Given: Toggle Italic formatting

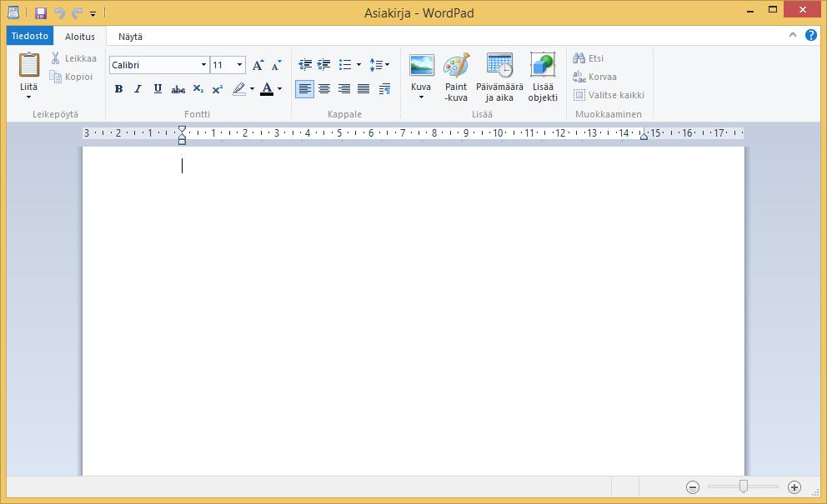Looking at the screenshot, I should click(x=138, y=89).
